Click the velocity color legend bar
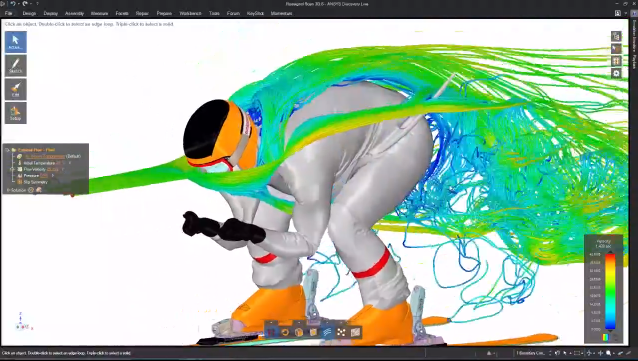The height and width of the screenshot is (361, 638). pos(610,291)
